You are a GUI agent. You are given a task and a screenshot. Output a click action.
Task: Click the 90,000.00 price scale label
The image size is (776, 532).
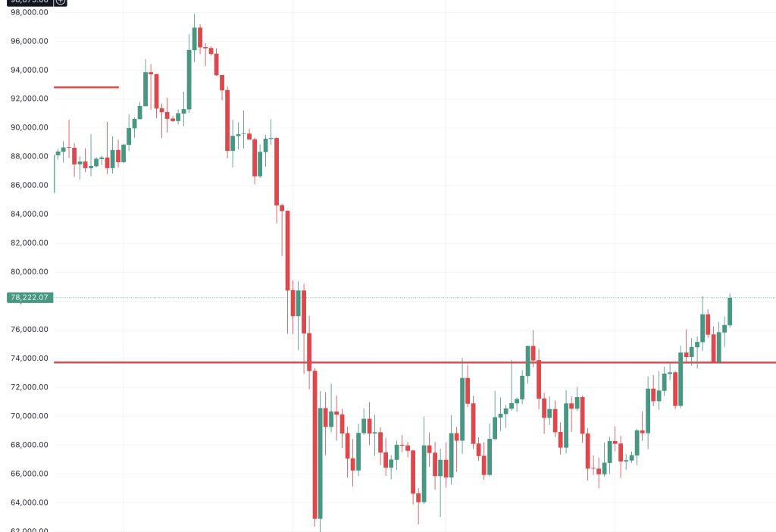tap(30, 127)
